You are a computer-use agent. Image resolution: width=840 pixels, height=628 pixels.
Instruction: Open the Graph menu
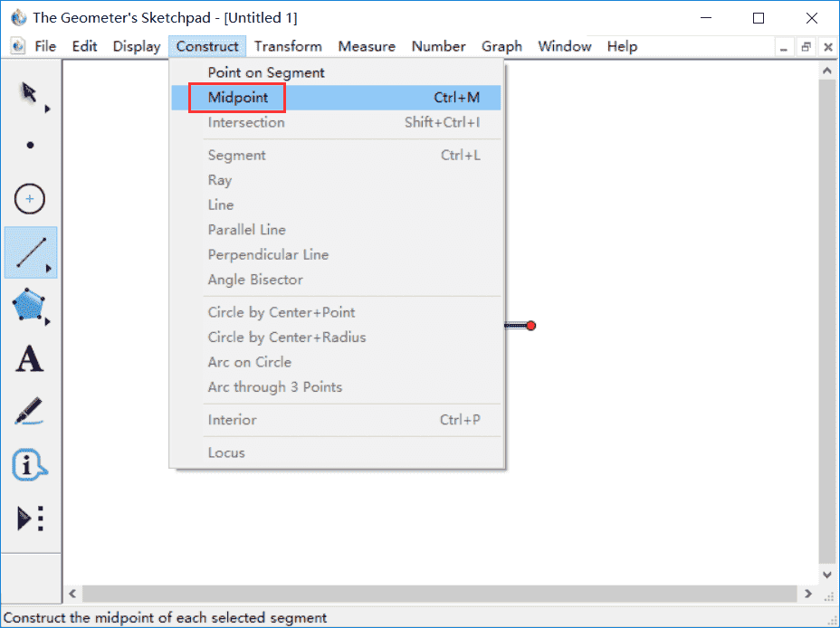coord(502,46)
